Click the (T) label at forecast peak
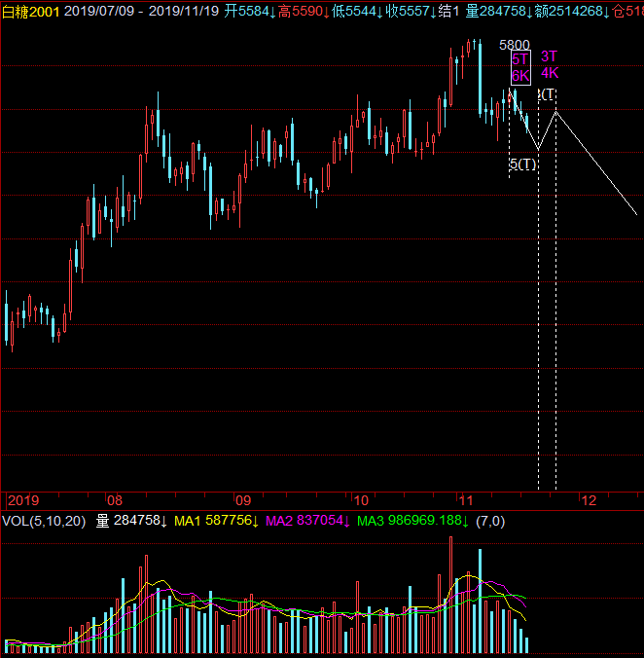 click(x=549, y=94)
